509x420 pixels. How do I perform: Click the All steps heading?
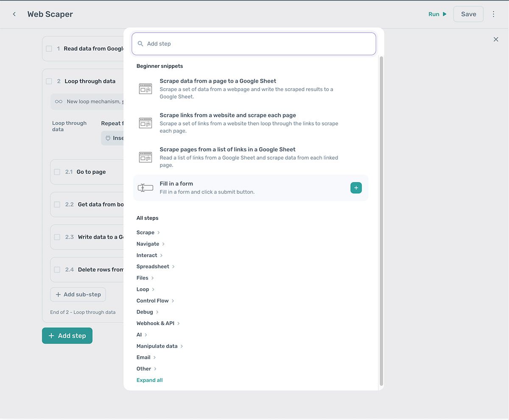(147, 218)
